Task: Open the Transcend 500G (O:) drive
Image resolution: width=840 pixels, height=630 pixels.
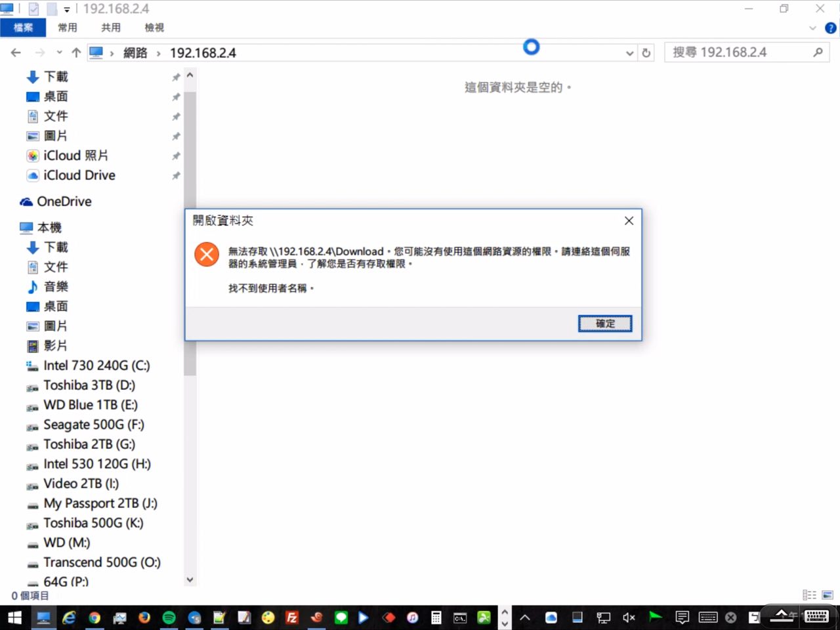Action: (102, 562)
